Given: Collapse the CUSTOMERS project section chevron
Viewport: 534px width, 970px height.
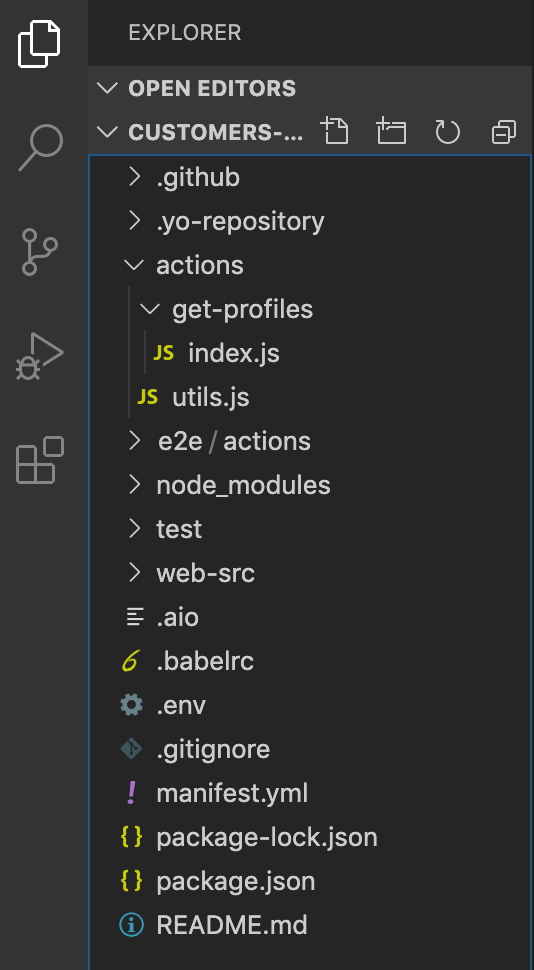Looking at the screenshot, I should click(108, 132).
